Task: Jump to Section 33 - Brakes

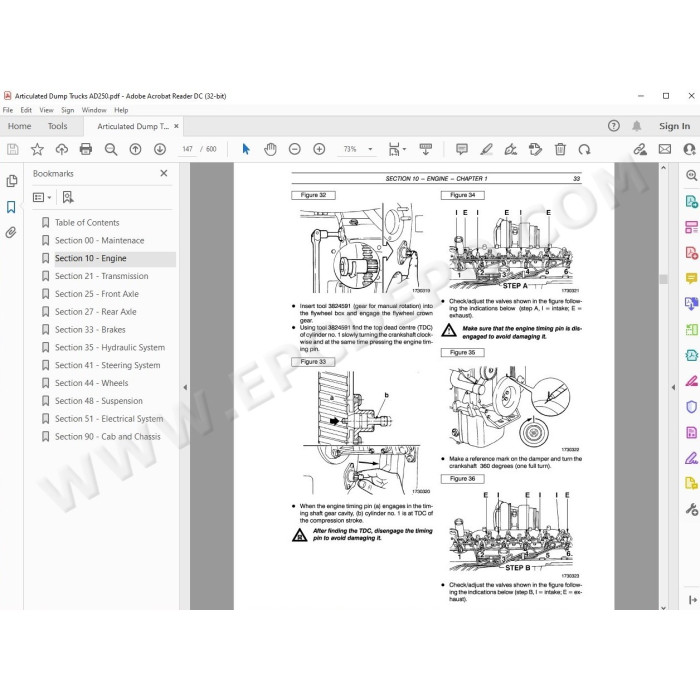Action: click(x=90, y=329)
